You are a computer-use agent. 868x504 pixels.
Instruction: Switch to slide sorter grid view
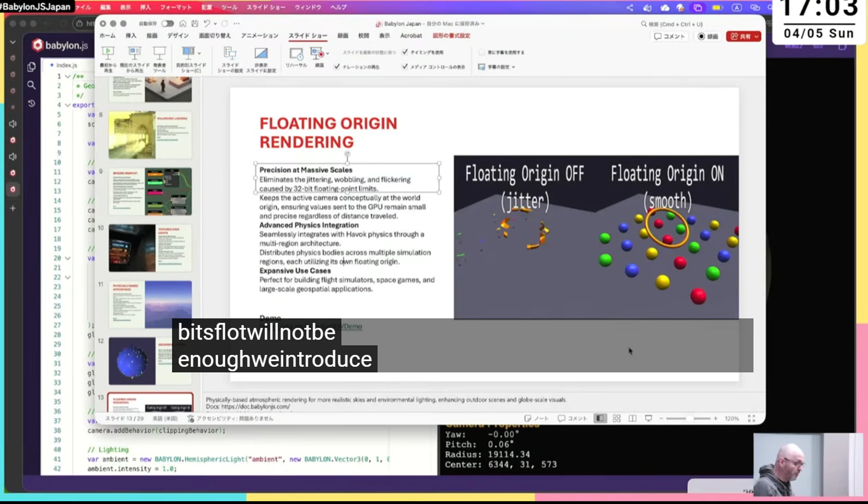coord(617,418)
